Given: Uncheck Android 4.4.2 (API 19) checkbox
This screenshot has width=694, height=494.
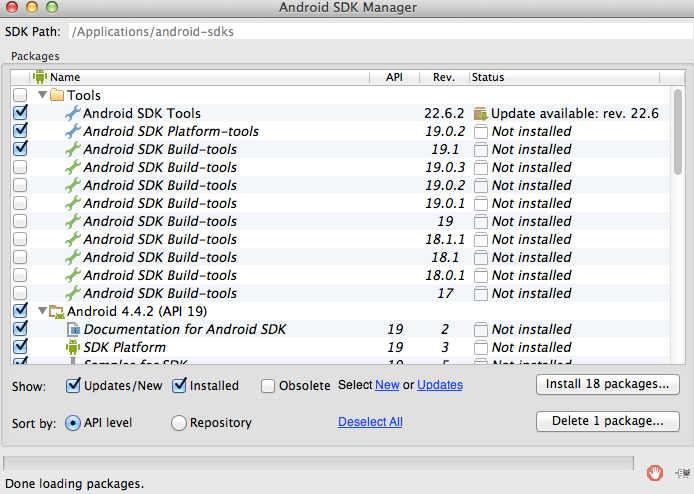Looking at the screenshot, I should [x=20, y=310].
